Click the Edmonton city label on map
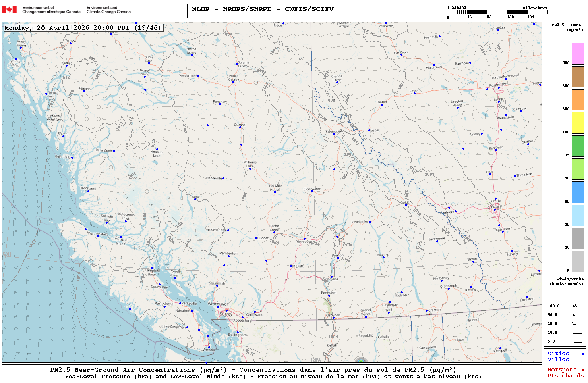 [x=498, y=85]
